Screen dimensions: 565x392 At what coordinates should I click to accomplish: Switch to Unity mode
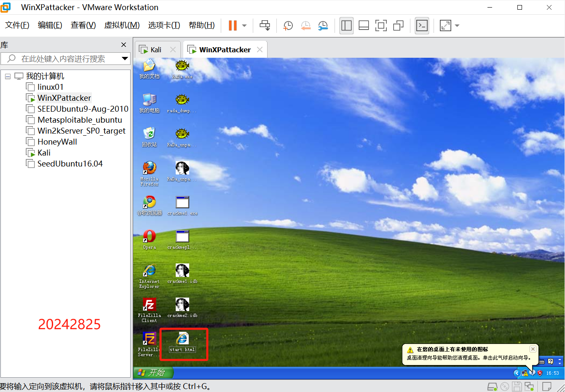click(x=398, y=26)
